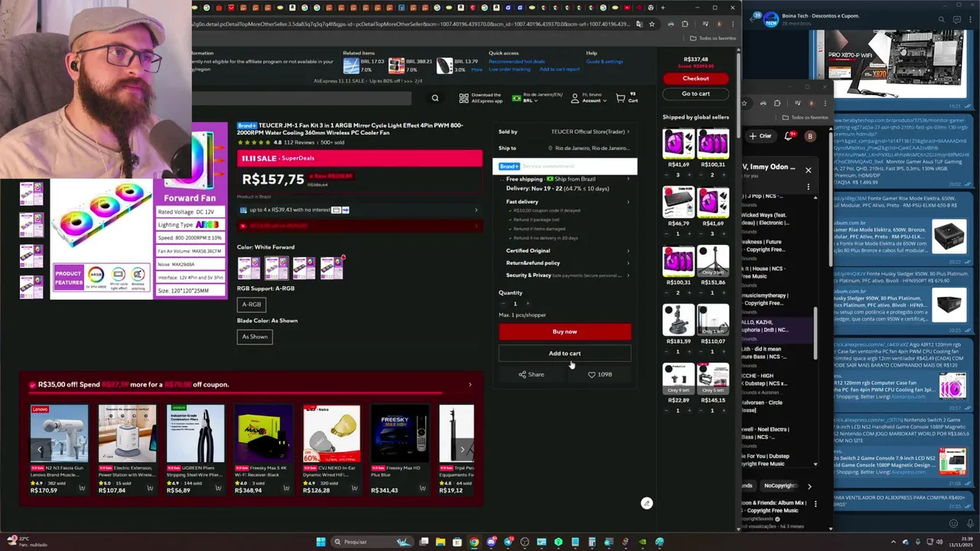Select the fourth fan color variant thumbnail
Screen dimensions: 980x551
click(x=332, y=268)
